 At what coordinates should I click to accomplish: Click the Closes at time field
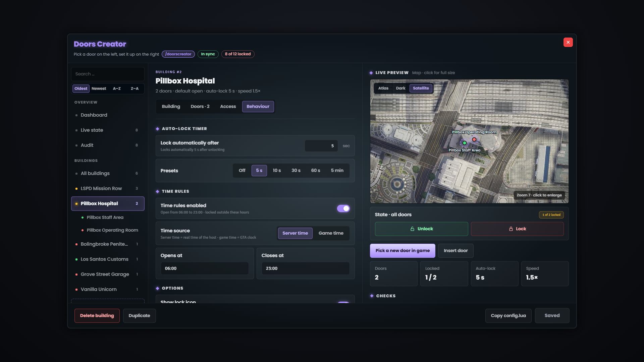pos(306,268)
